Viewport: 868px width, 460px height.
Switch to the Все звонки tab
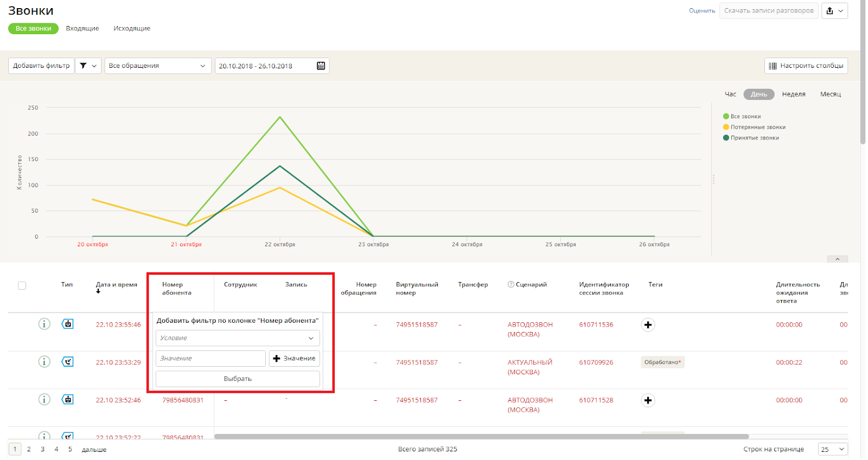33,28
